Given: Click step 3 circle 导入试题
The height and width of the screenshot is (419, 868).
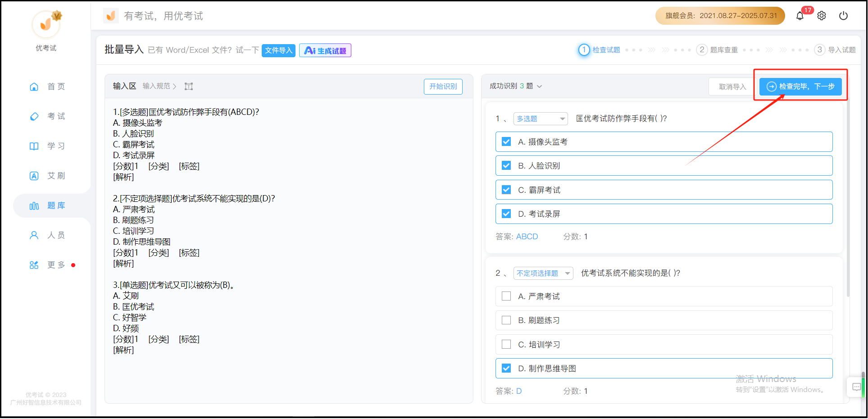Looking at the screenshot, I should (x=820, y=50).
